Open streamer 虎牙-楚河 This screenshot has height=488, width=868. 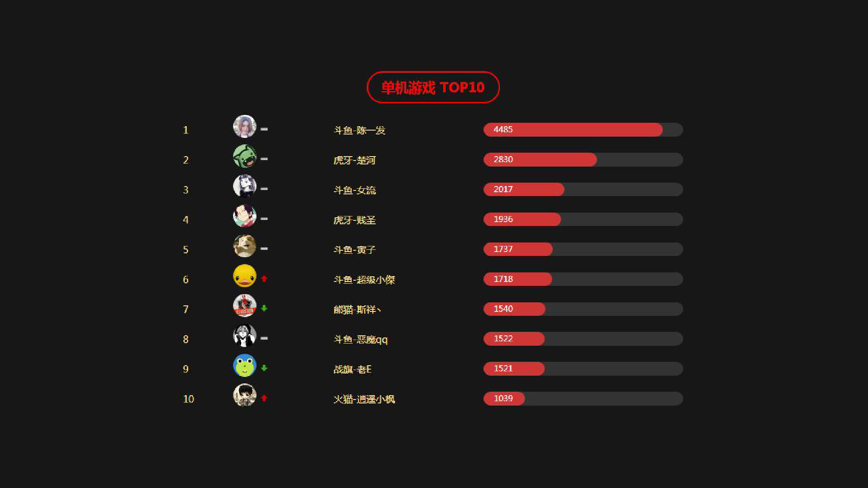tap(354, 160)
